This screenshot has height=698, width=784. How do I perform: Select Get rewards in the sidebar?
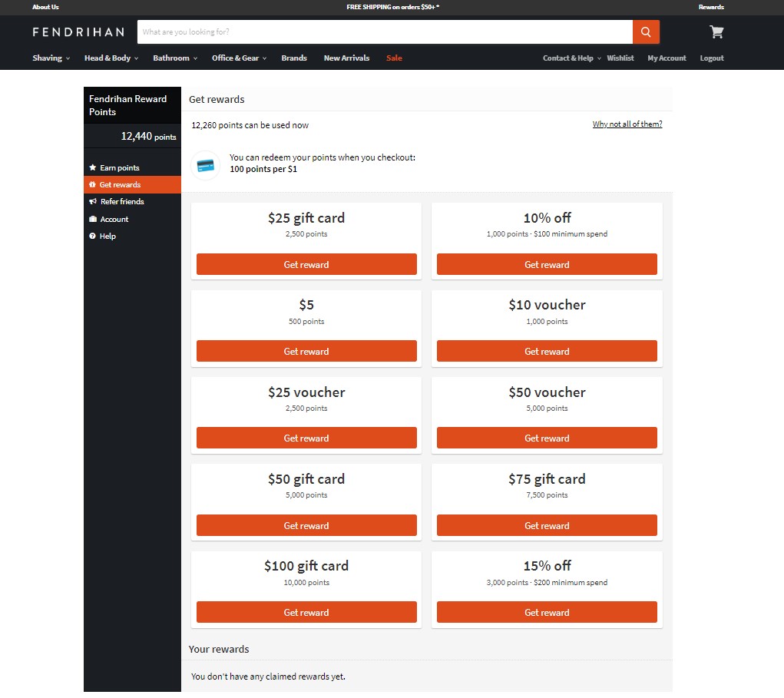[132, 184]
